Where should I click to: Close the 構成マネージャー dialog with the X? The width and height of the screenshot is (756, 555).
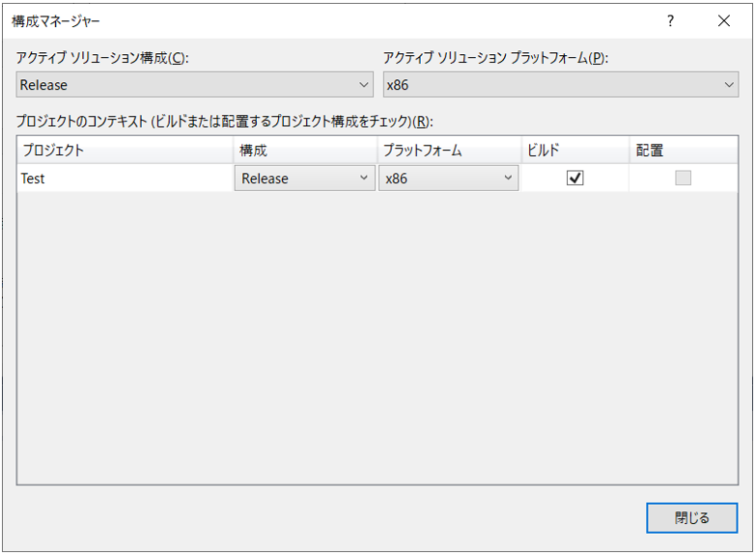(724, 20)
